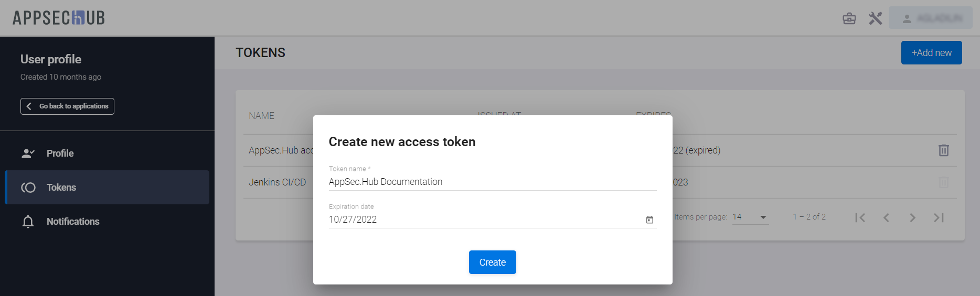
Task: Select the Tokens sidebar item
Action: pos(61,188)
